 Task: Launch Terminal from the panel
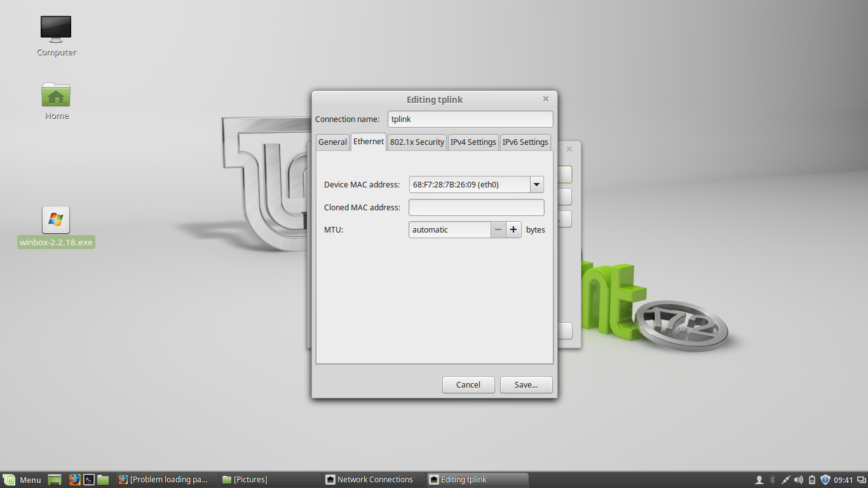[x=89, y=480]
